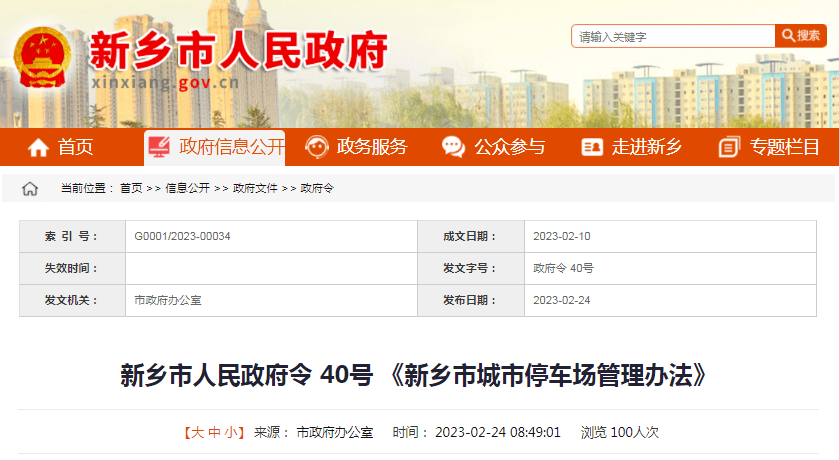Click the 发布日期 label cell

pos(471,301)
